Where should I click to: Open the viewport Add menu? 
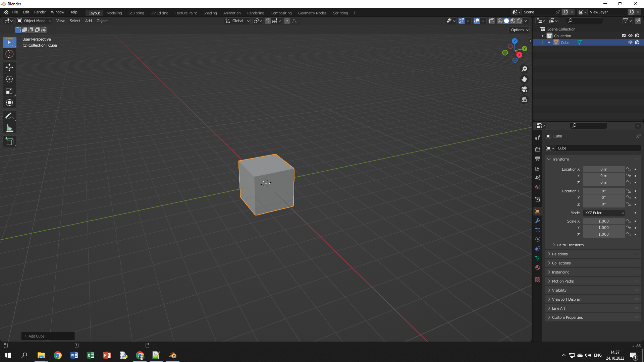click(x=88, y=21)
